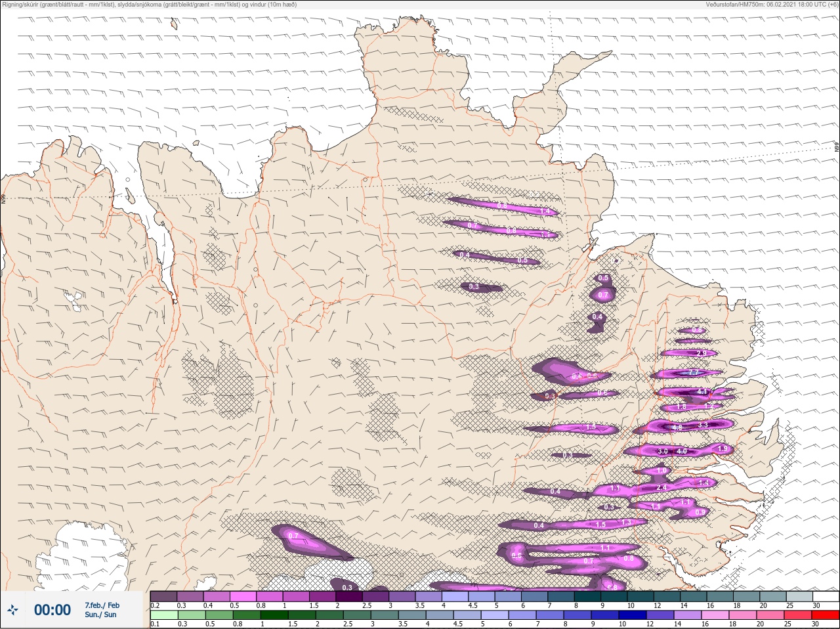Pick the dark navy swatch in the bottom legend row
The height and width of the screenshot is (629, 840).
(x=634, y=615)
